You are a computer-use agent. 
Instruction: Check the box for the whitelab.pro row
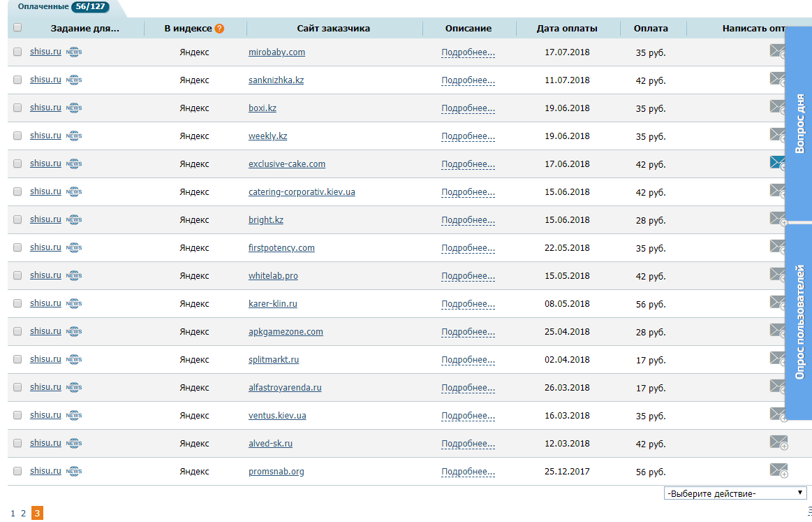[17, 275]
